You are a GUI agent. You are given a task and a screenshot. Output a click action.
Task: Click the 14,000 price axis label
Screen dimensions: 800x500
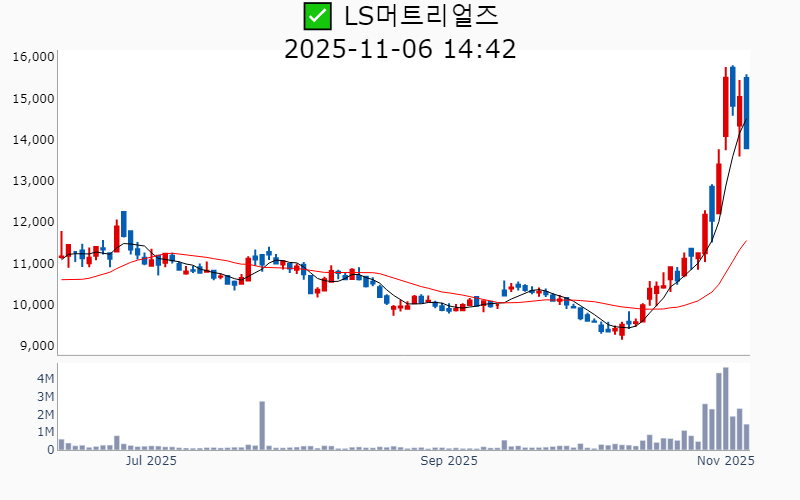(x=33, y=140)
